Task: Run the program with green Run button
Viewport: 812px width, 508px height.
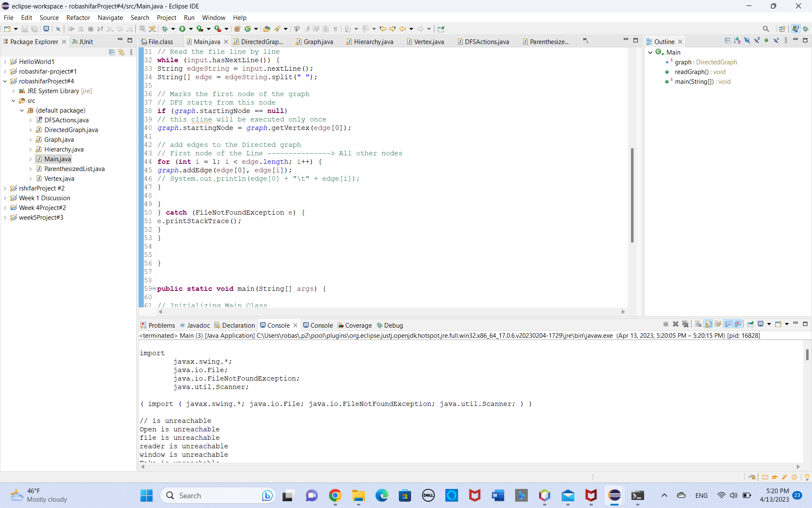Action: pyautogui.click(x=182, y=29)
